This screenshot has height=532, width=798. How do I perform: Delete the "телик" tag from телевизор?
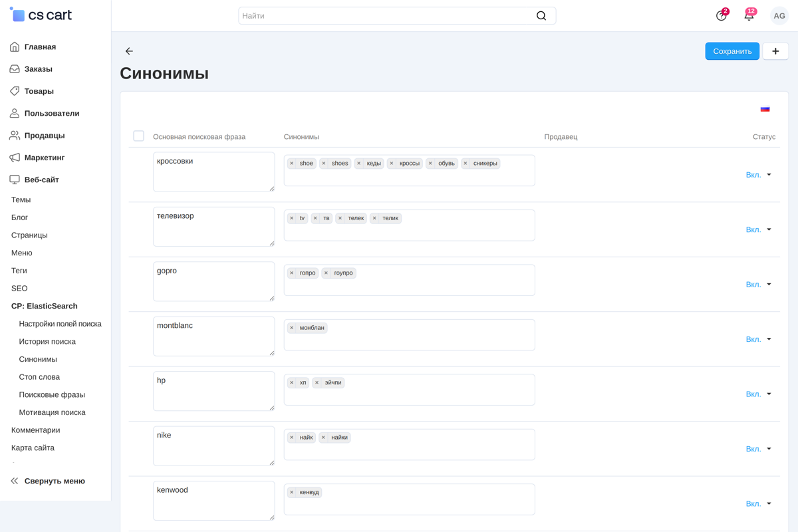click(x=374, y=218)
